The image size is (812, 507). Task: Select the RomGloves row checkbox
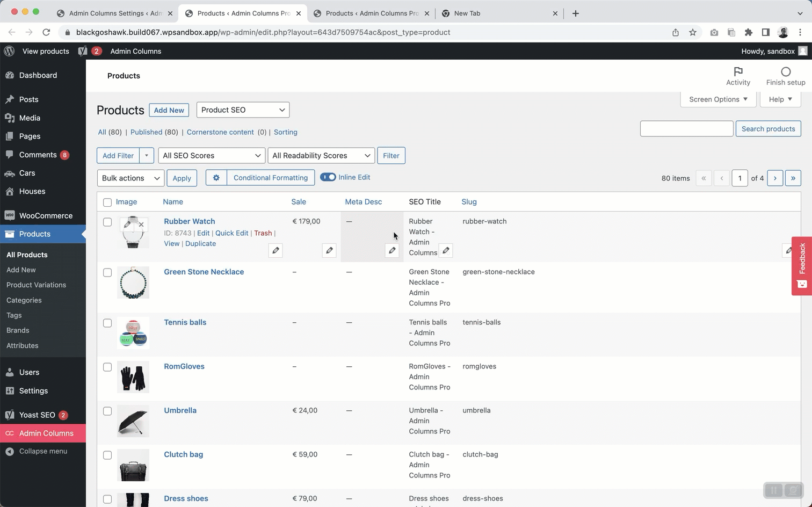click(107, 367)
